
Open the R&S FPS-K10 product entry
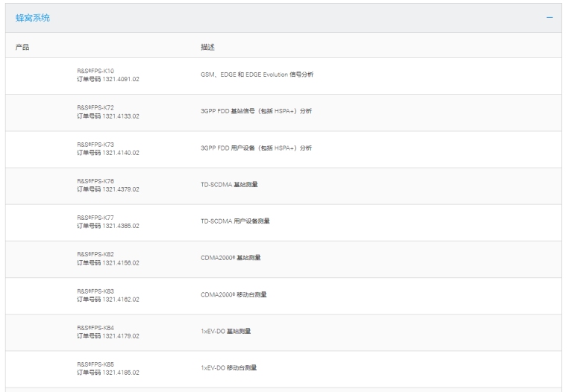[95, 71]
